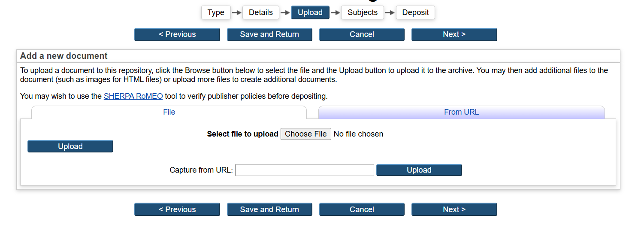Switch to the File tab
The image size is (644, 228).
pos(169,112)
